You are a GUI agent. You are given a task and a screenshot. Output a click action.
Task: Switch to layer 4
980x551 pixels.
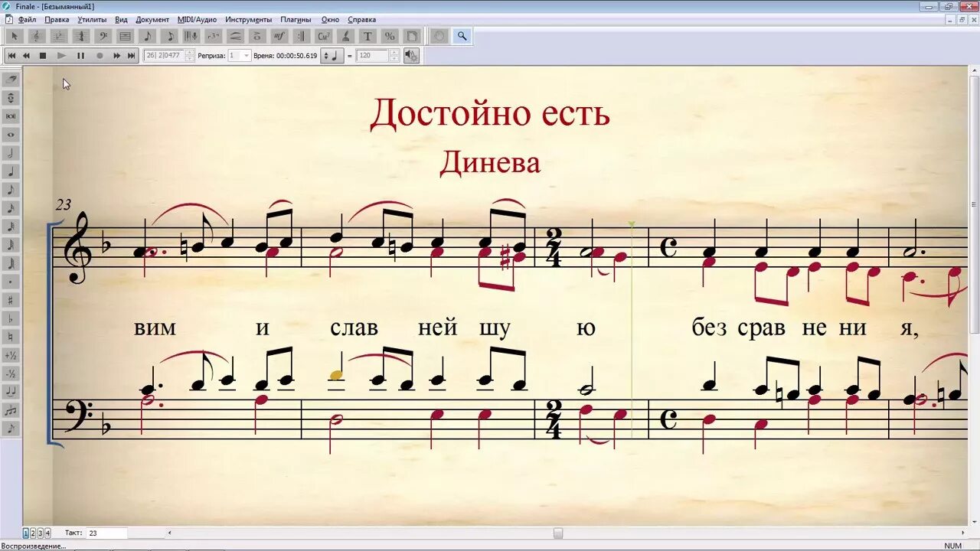click(x=47, y=533)
